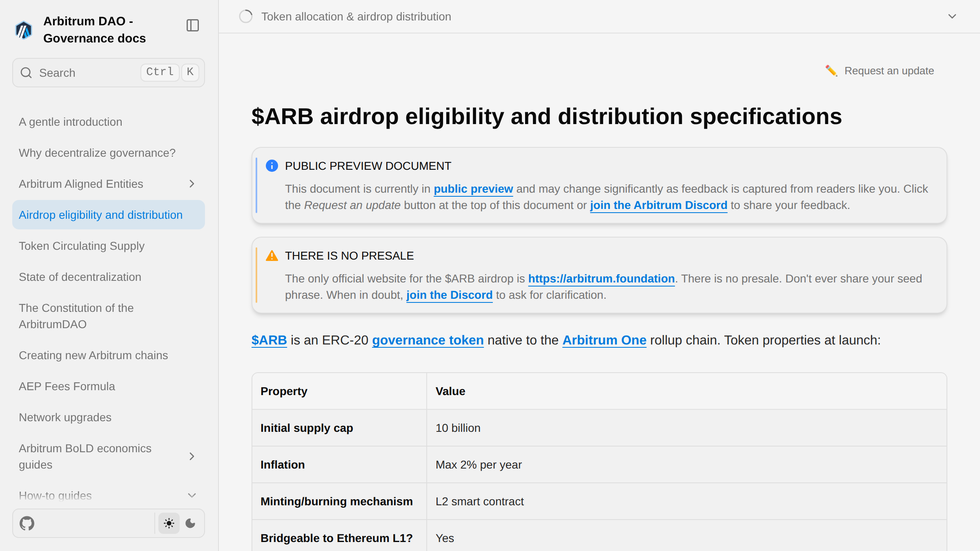Open the GitHub repository icon
The image size is (980, 551).
point(27,523)
